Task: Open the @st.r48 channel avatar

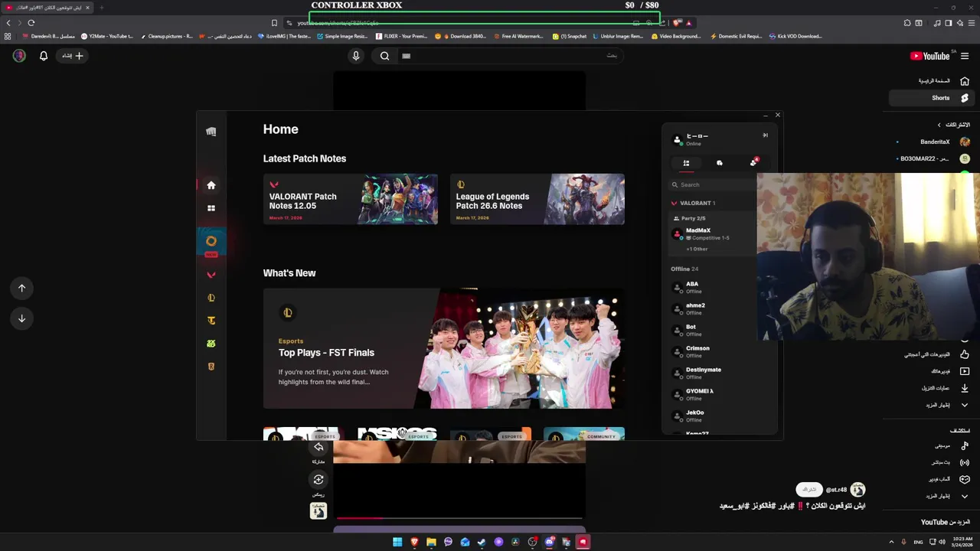Action: (x=857, y=490)
